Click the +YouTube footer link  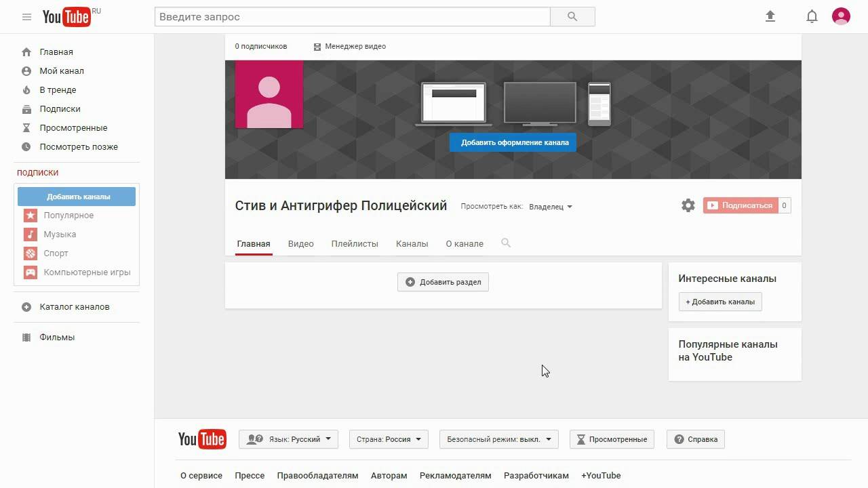[x=601, y=476]
